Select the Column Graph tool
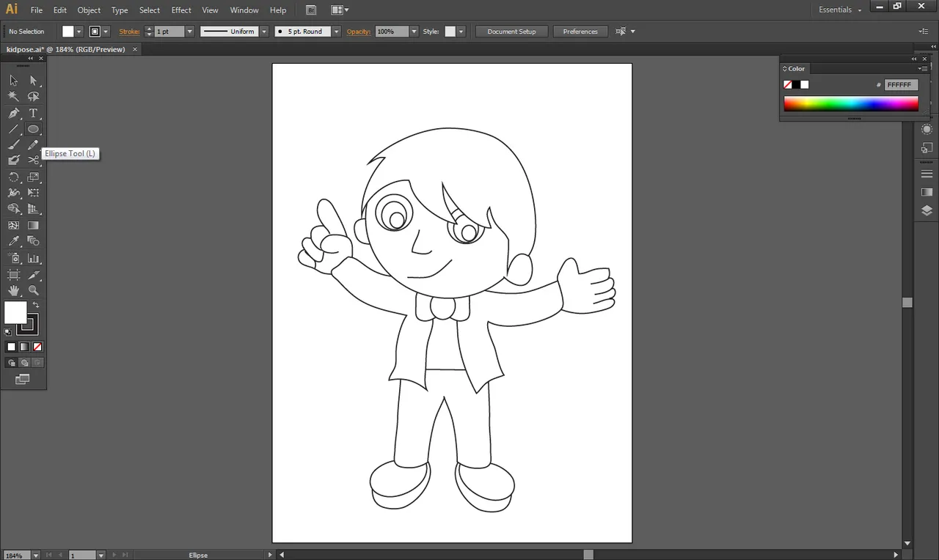The width and height of the screenshot is (939, 560). [x=33, y=258]
